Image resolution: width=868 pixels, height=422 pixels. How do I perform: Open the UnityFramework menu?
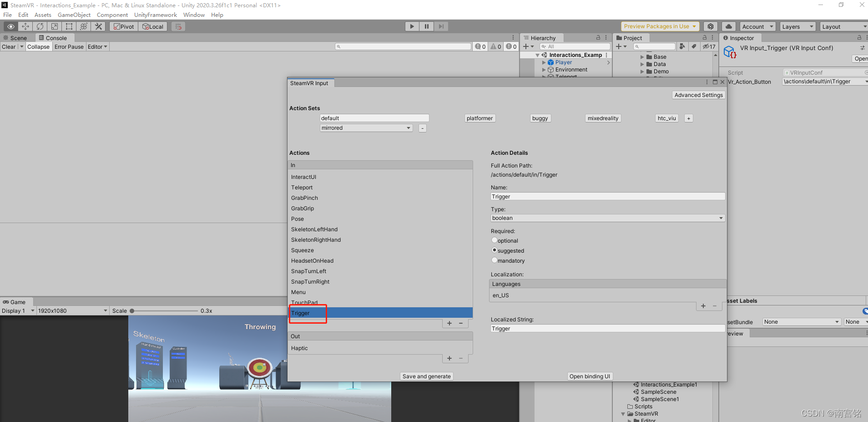coord(156,15)
